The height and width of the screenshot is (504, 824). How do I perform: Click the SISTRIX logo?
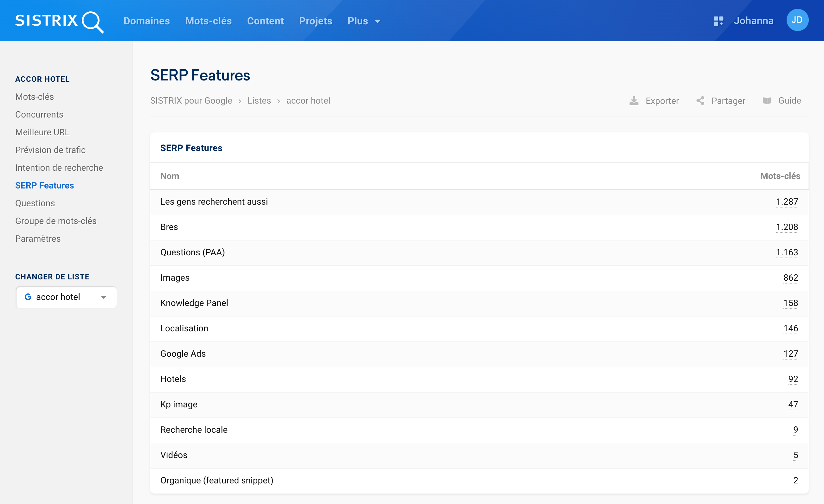59,22
